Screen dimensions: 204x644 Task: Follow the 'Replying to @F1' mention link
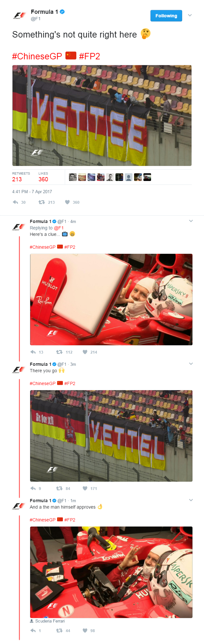pos(59,228)
